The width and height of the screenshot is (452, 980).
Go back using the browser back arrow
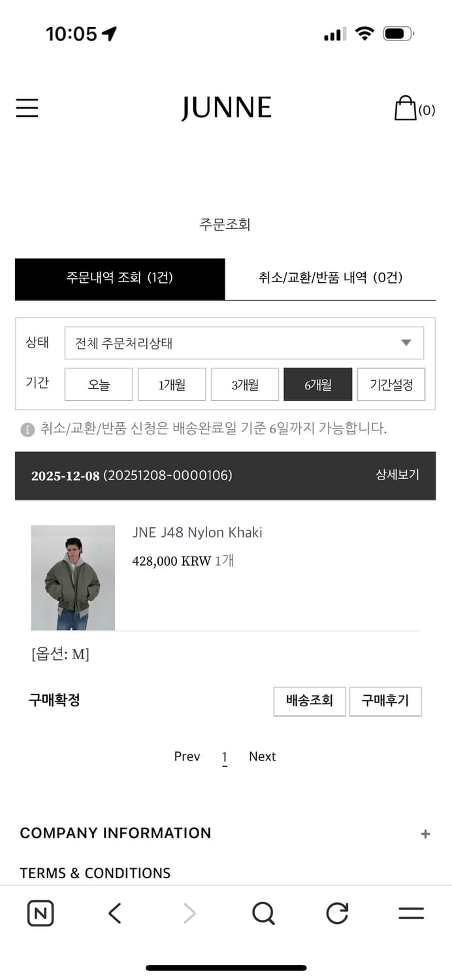(114, 913)
